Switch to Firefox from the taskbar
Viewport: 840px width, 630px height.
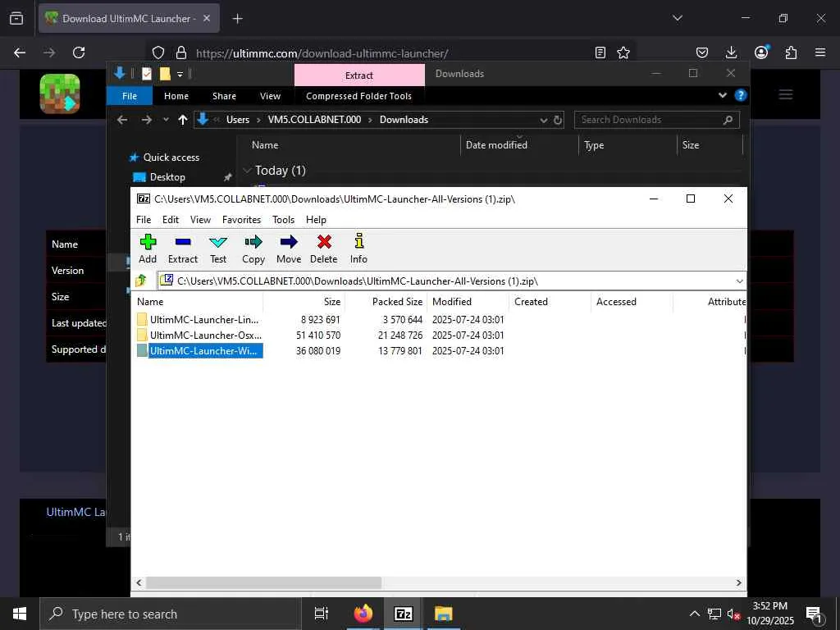pos(363,614)
